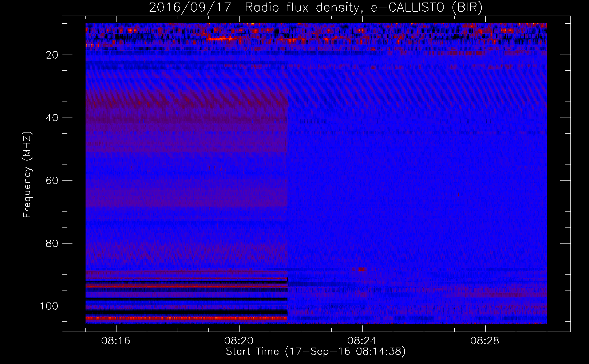Click the 40 MHz frequency tick label
The width and height of the screenshot is (589, 364).
(52, 118)
